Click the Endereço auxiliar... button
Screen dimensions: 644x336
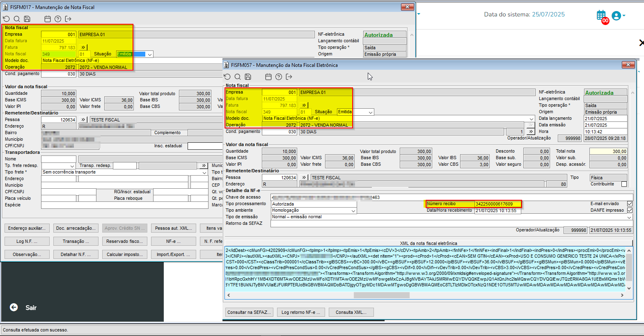[x=27, y=228]
